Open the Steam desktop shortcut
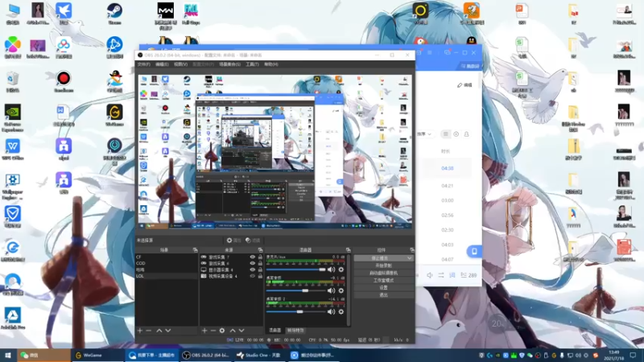 pyautogui.click(x=114, y=14)
